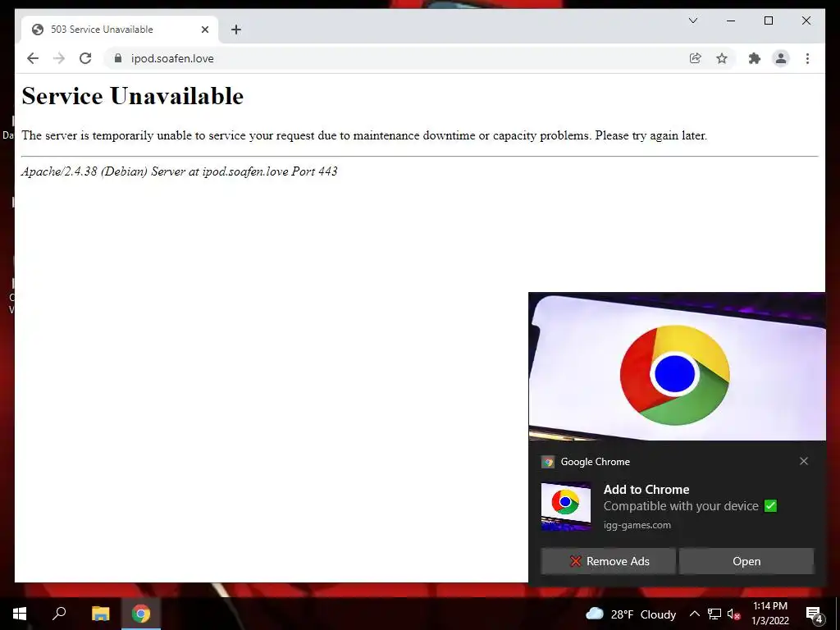Click 'Compatible with your device' text
Viewport: 840px width, 630px height.
click(681, 505)
